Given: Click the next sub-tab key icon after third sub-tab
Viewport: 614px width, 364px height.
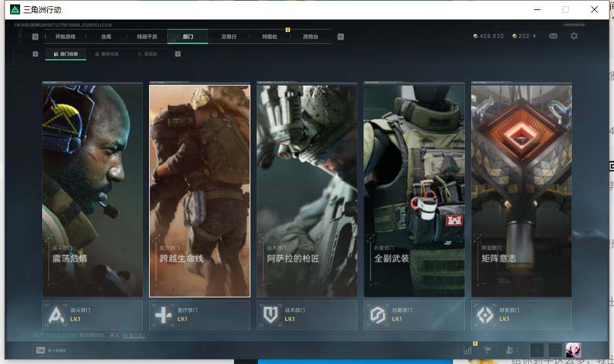Looking at the screenshot, I should pyautogui.click(x=178, y=54).
